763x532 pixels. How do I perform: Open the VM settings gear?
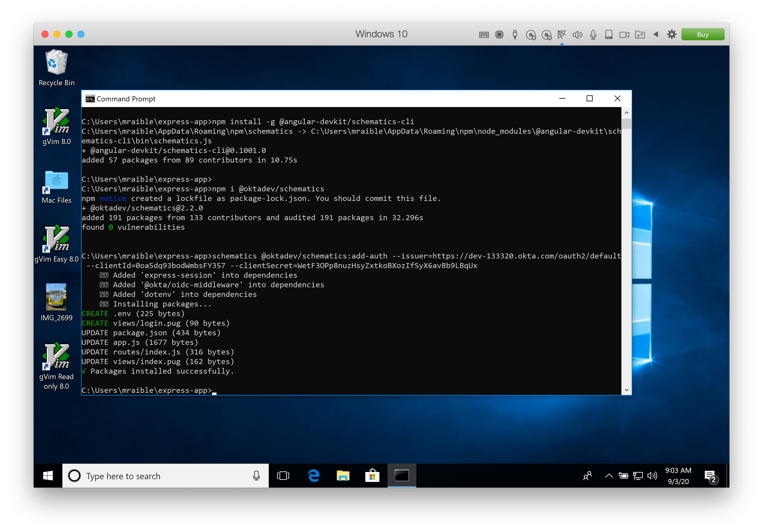(x=672, y=34)
